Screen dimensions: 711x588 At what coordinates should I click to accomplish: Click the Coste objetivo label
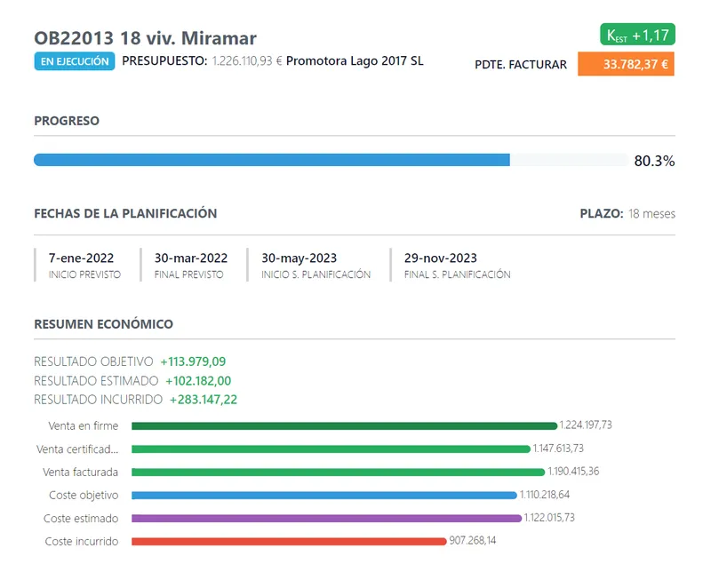[x=84, y=495]
